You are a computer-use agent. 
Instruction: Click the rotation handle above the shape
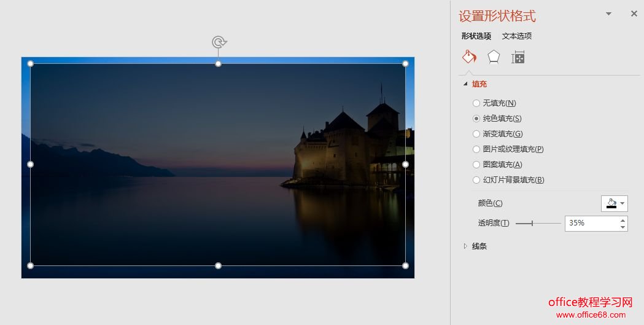click(219, 42)
